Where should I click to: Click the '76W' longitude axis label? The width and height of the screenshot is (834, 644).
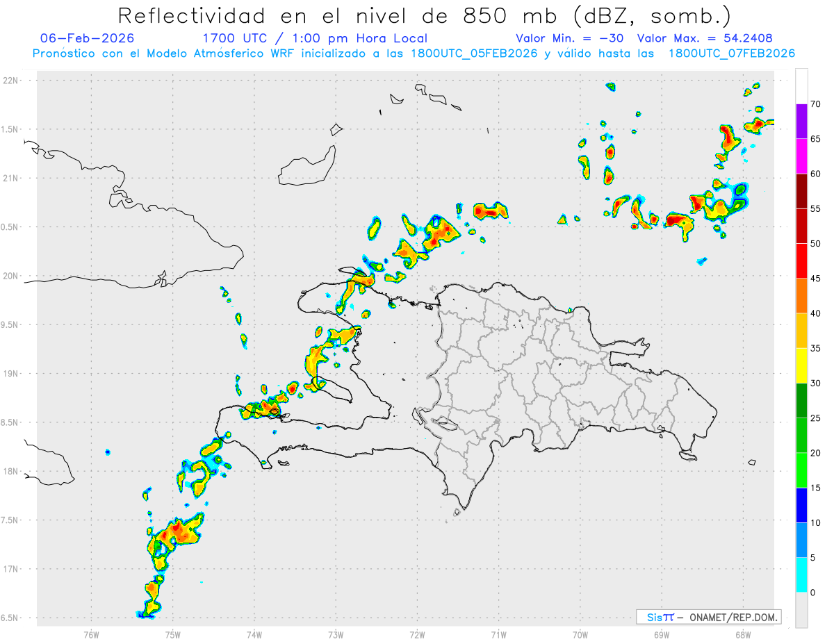pos(92,634)
